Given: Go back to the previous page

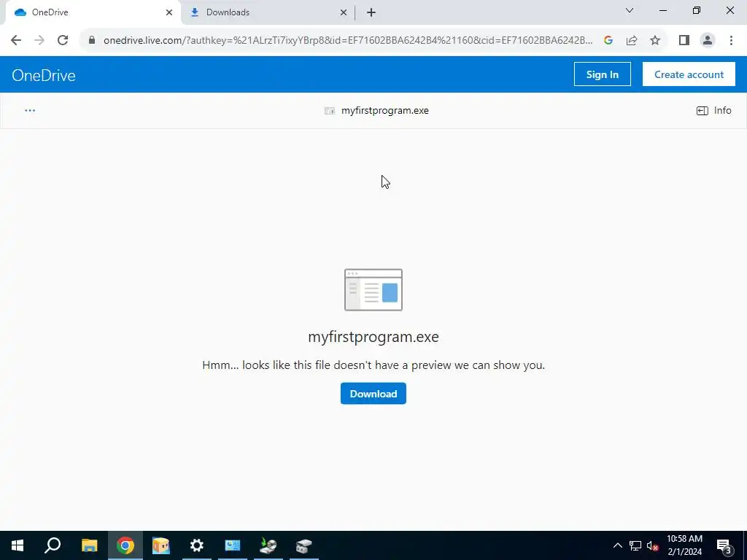Looking at the screenshot, I should point(16,40).
